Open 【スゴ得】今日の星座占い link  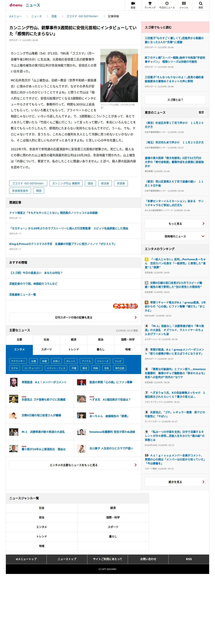coord(36,273)
